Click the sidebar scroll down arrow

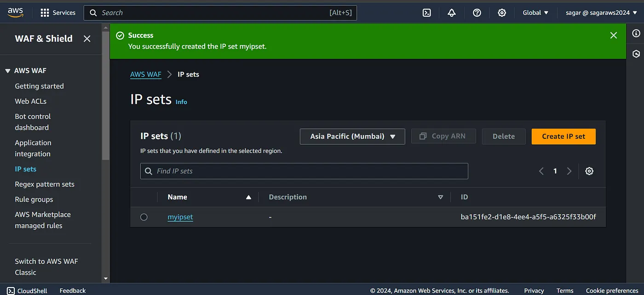(106, 278)
